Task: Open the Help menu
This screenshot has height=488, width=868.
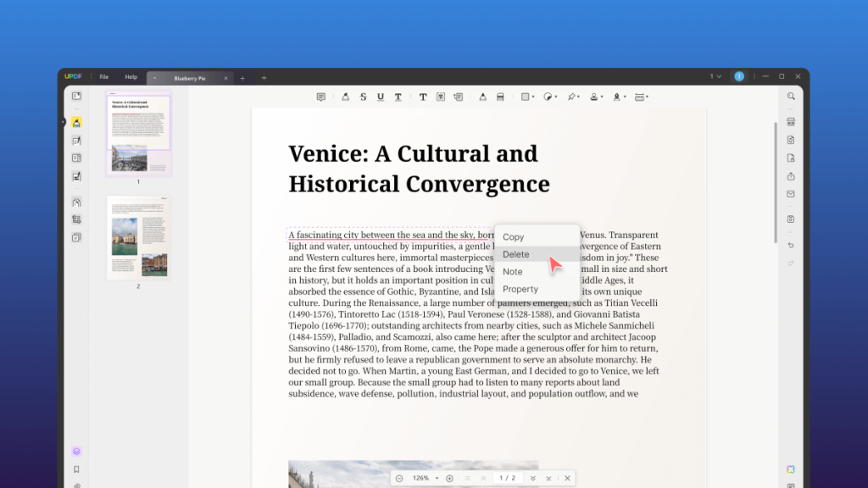Action: pos(131,76)
